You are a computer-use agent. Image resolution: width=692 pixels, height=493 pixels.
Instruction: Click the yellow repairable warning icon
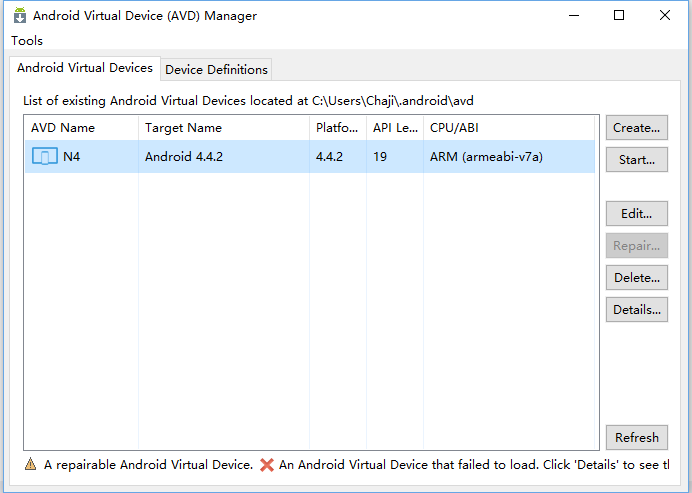(x=30, y=465)
